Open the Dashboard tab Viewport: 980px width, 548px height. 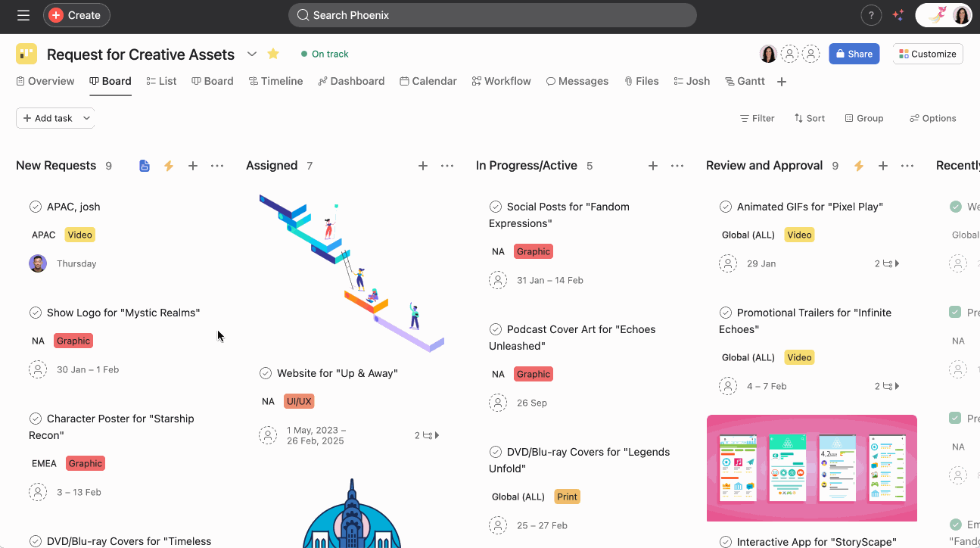pyautogui.click(x=351, y=81)
